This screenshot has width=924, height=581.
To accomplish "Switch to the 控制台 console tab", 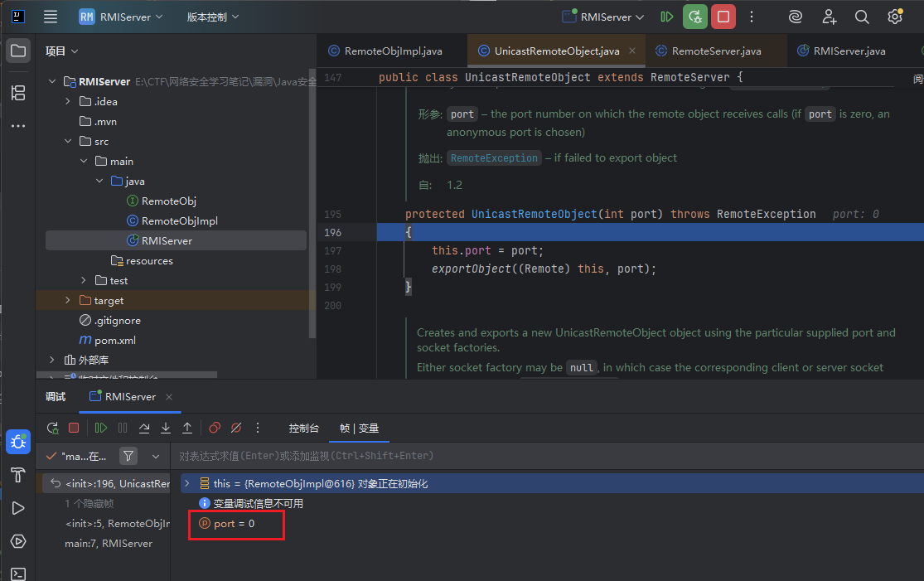I will (303, 428).
